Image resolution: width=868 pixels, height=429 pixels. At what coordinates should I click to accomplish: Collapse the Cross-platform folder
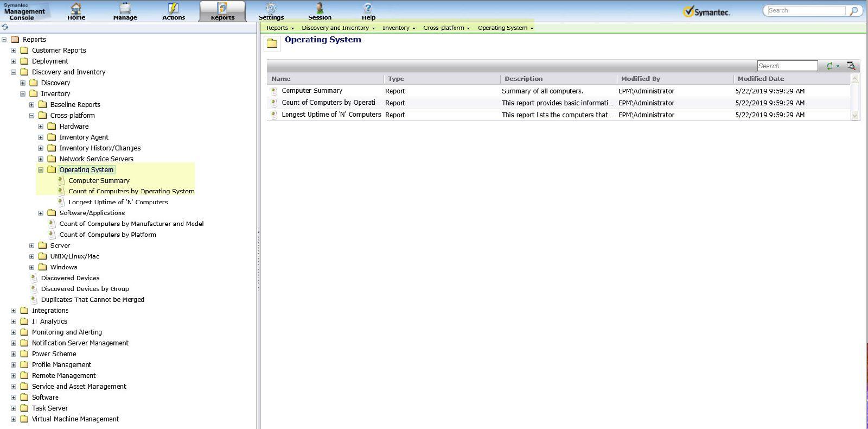pyautogui.click(x=32, y=116)
